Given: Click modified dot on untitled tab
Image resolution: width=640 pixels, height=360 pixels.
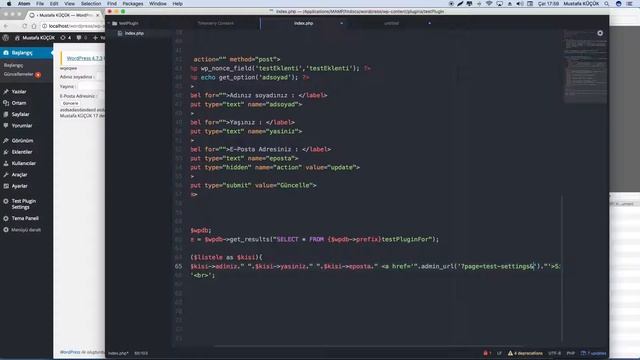Looking at the screenshot, I should point(429,23).
